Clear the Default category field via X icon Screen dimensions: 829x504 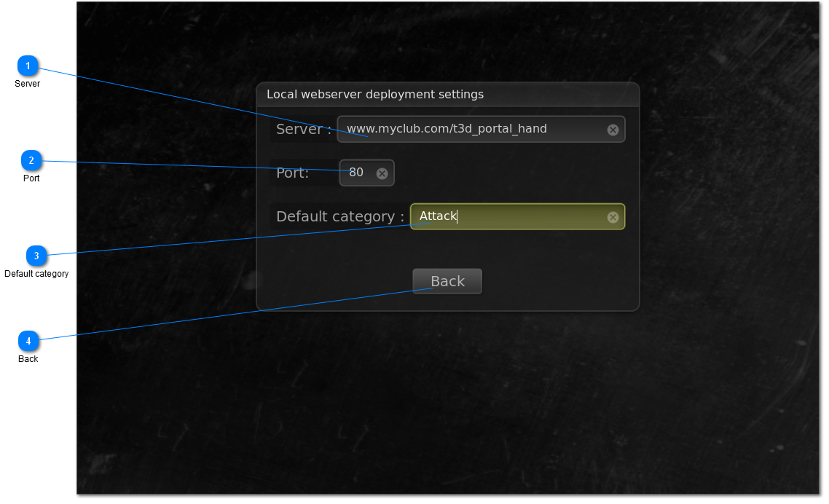[x=613, y=216]
